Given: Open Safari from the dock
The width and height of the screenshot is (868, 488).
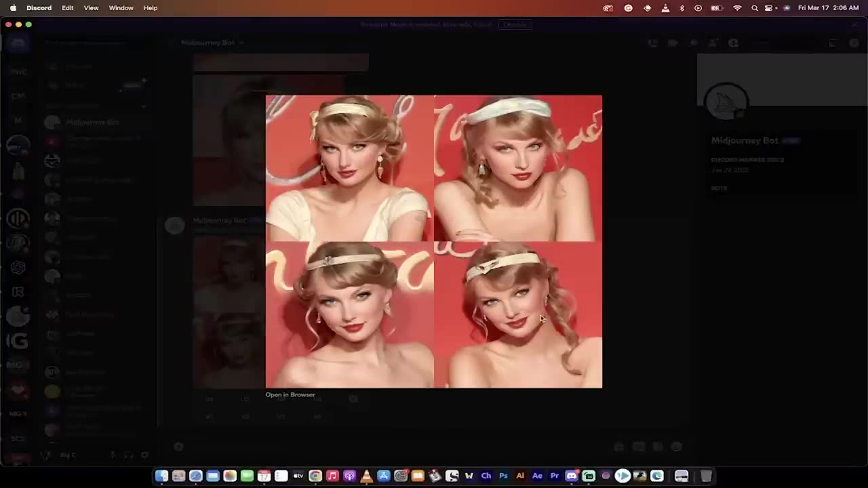Looking at the screenshot, I should 195,476.
